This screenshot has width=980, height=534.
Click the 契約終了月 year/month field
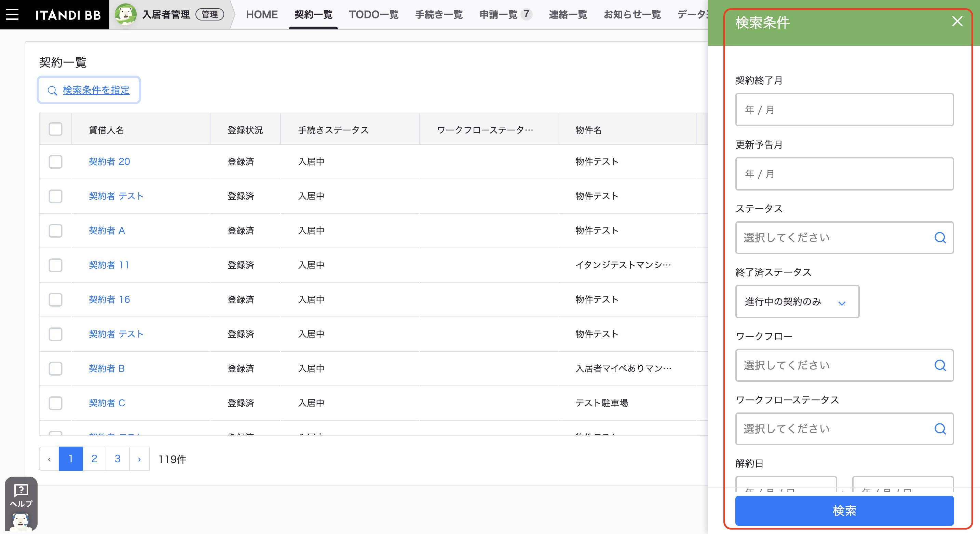pos(844,110)
